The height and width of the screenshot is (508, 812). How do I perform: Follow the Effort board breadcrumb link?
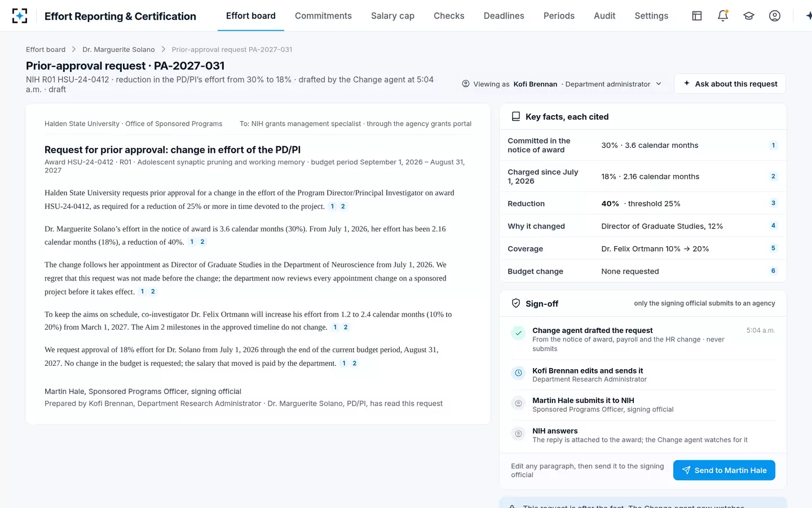point(46,50)
